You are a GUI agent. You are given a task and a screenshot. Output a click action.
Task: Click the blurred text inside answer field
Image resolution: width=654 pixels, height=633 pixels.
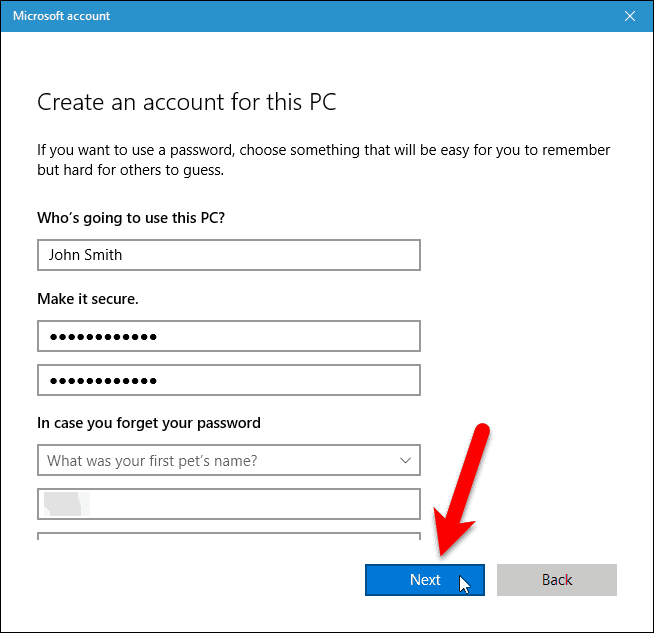66,504
